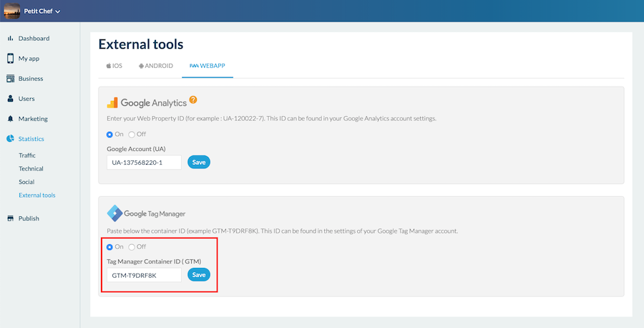The image size is (644, 328).
Task: Click the Marketing bell icon
Action: coord(10,119)
